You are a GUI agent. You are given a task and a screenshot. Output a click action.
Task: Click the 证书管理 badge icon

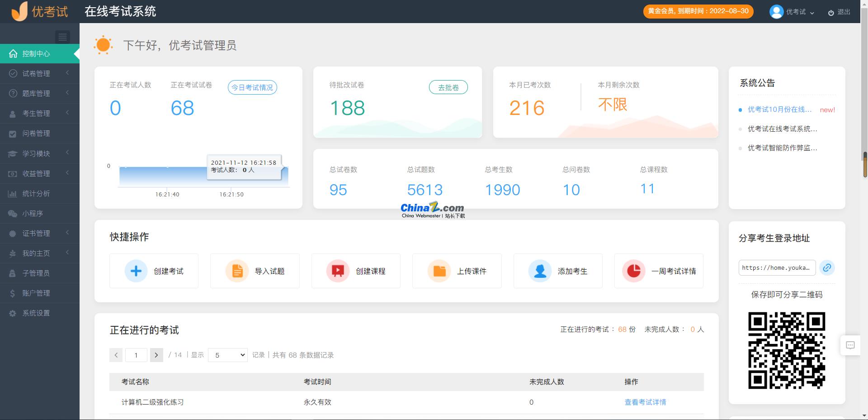13,234
